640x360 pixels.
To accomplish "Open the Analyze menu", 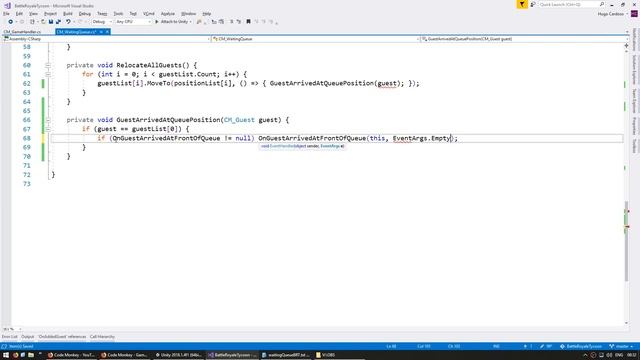I will (x=167, y=13).
